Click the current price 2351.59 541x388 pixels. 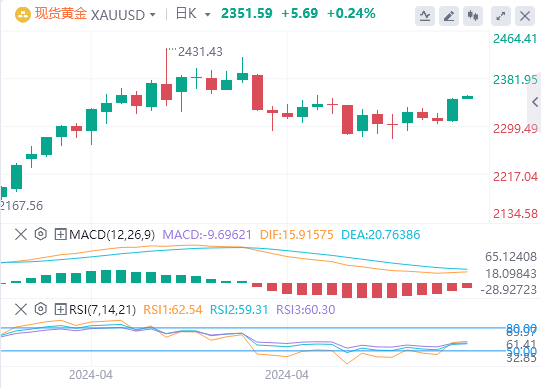coord(247,13)
